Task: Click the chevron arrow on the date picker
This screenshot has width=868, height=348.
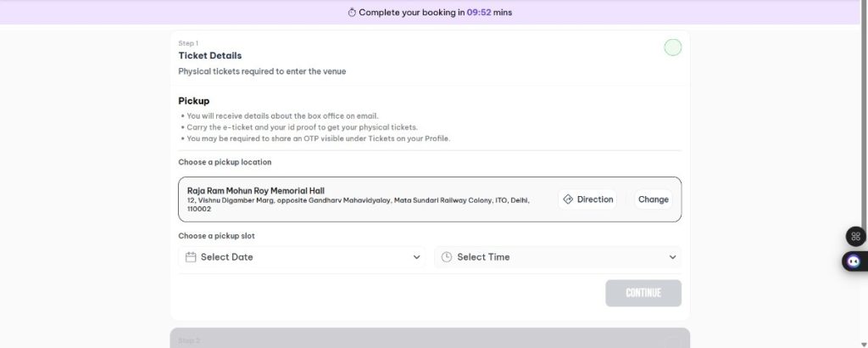Action: (x=416, y=257)
